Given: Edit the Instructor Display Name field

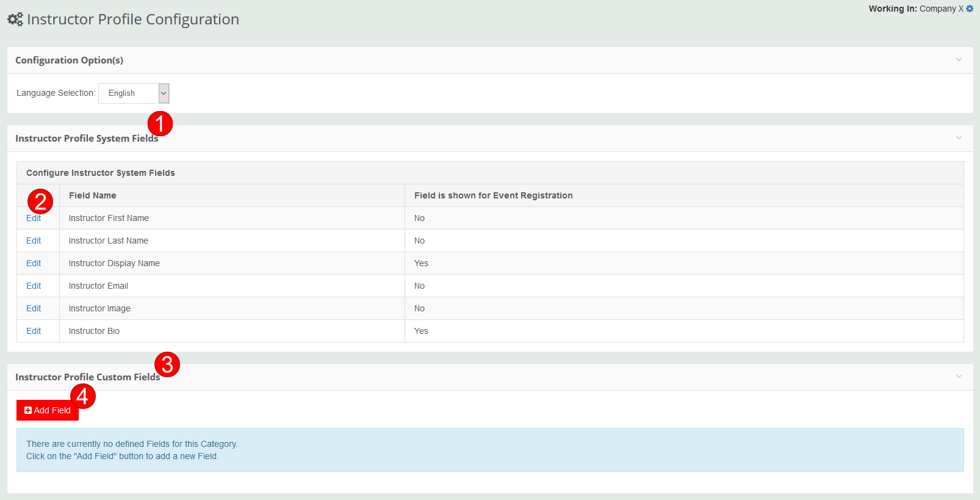Looking at the screenshot, I should [x=34, y=263].
